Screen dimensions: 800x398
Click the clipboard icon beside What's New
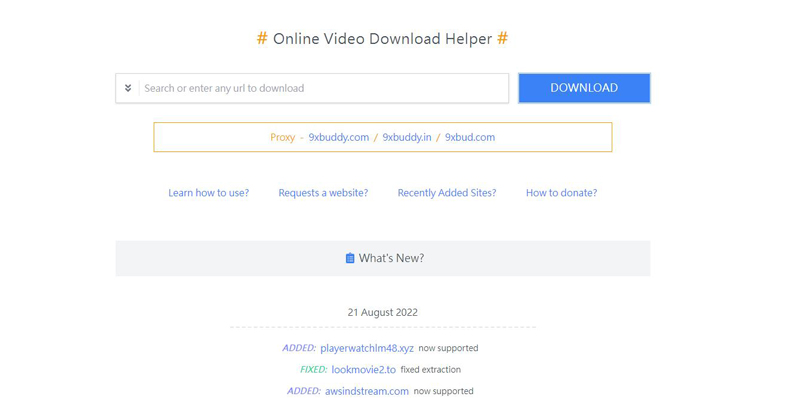coord(350,258)
